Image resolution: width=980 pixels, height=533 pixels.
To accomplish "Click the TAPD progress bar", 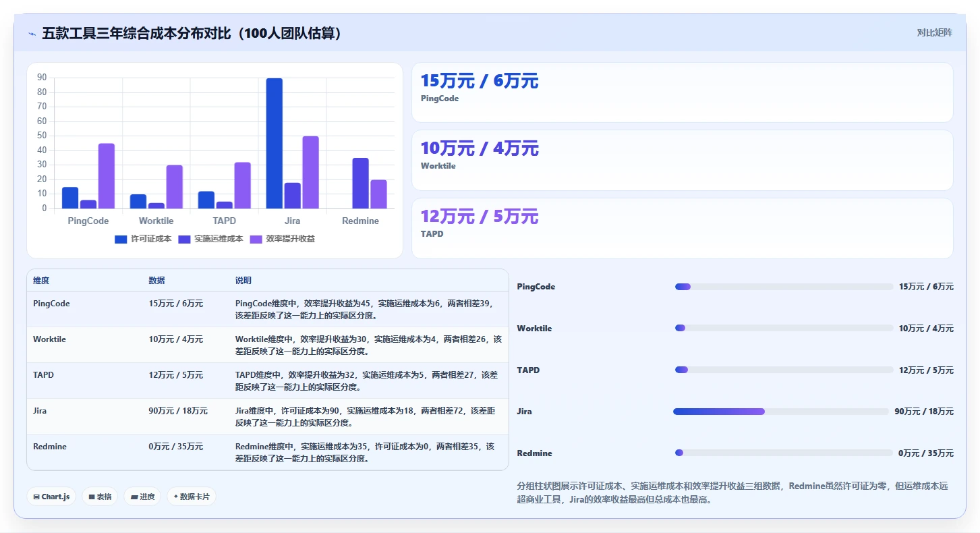I will point(784,370).
